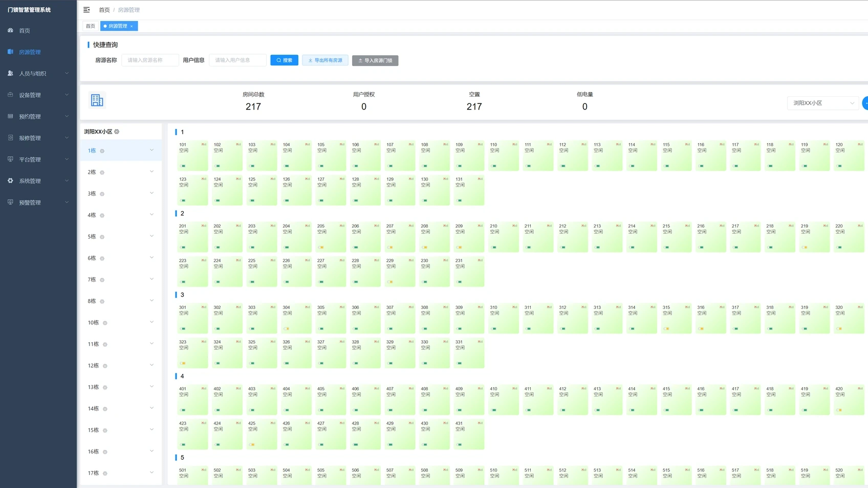
Task: Click the 导入房源门锁 import button
Action: pos(375,60)
